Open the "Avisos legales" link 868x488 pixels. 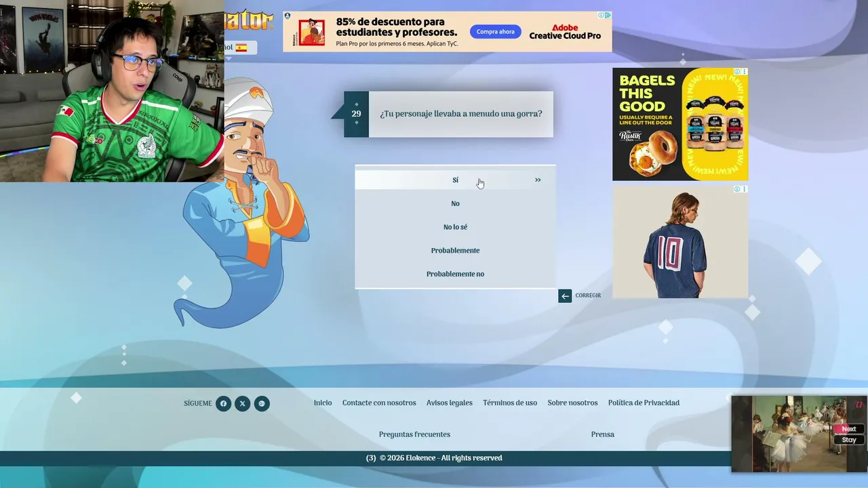[x=450, y=403]
